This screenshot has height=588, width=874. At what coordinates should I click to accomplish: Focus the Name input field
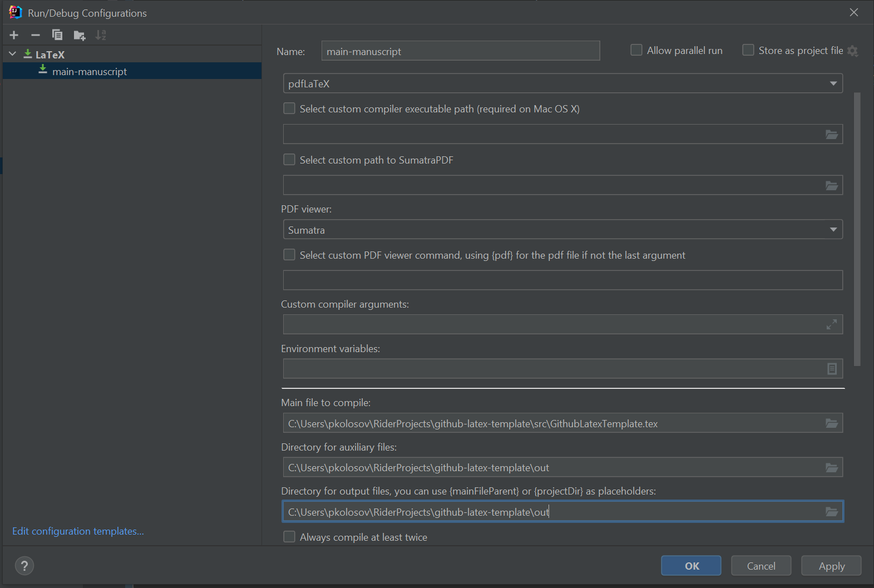point(461,51)
